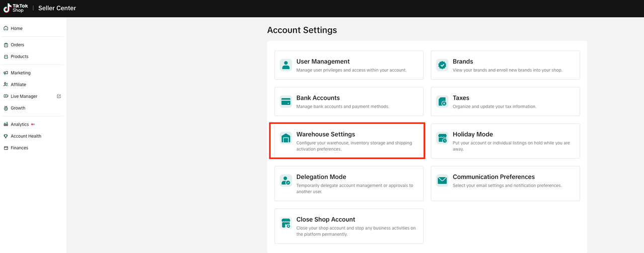Click the Holiday Mode shop icon

click(x=442, y=138)
